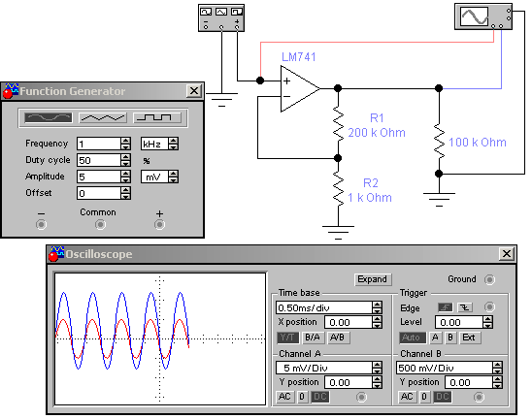Click the oscilloscope Ground terminal
Screen dimensions: 532x419
click(489, 279)
